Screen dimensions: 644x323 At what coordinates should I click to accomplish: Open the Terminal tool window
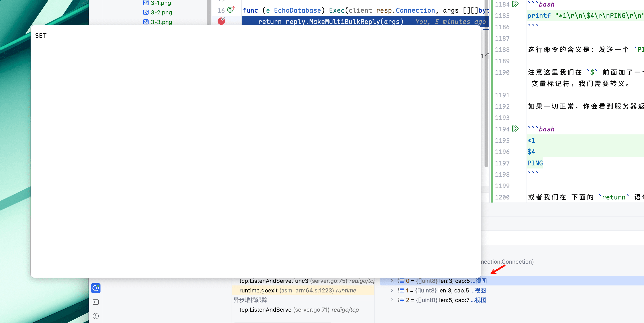[x=95, y=302]
